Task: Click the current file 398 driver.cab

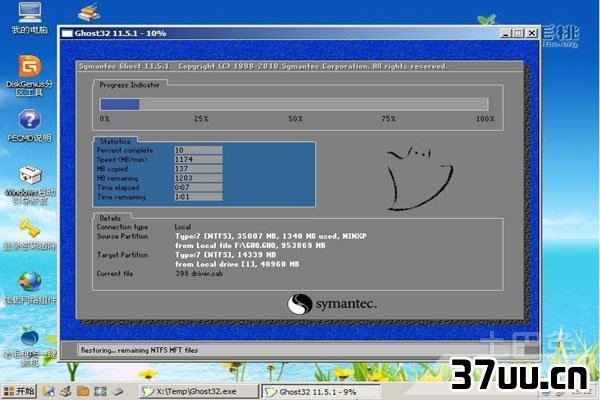Action: [199, 274]
